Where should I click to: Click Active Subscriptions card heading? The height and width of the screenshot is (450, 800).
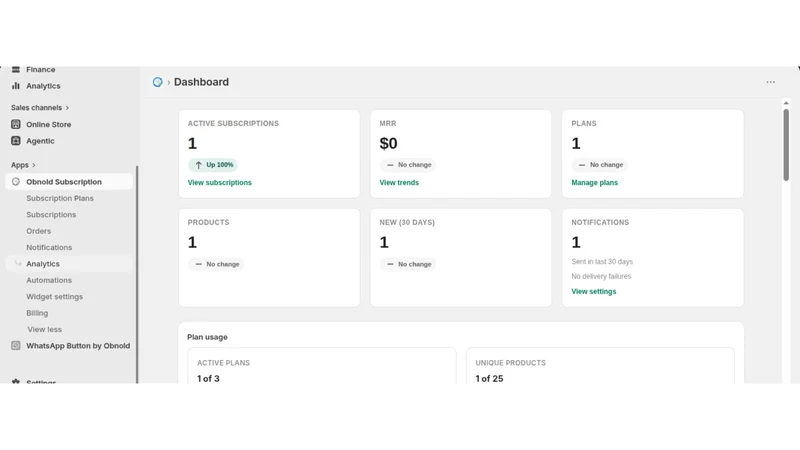233,123
